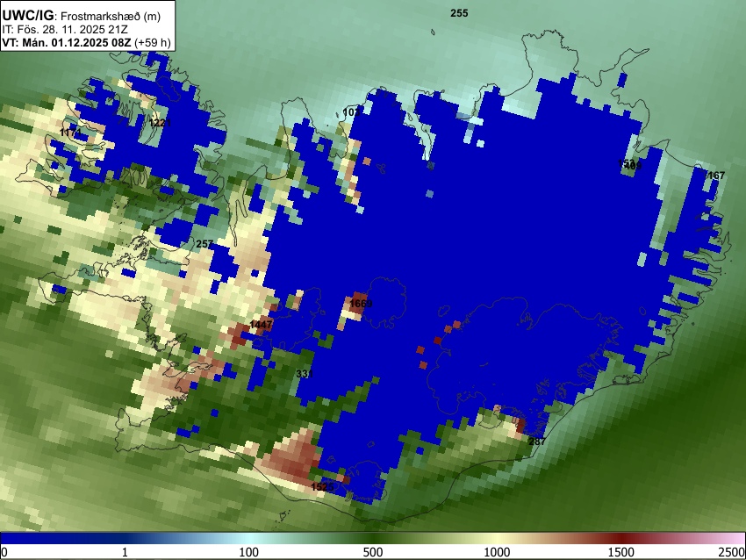Click the title text 'UWC/IG: Frostmarkshæð (m)'
Screen dimensions: 746x560
[82, 15]
